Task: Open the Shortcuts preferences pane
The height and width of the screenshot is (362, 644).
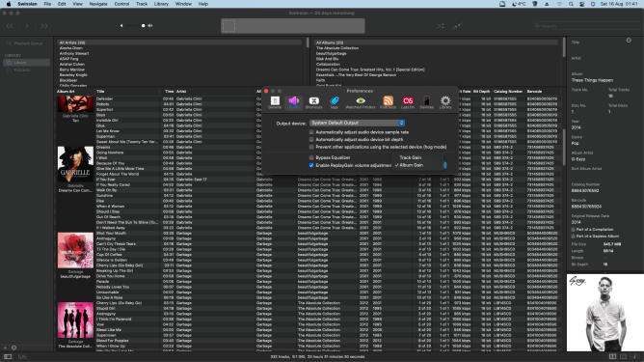Action: 313,102
